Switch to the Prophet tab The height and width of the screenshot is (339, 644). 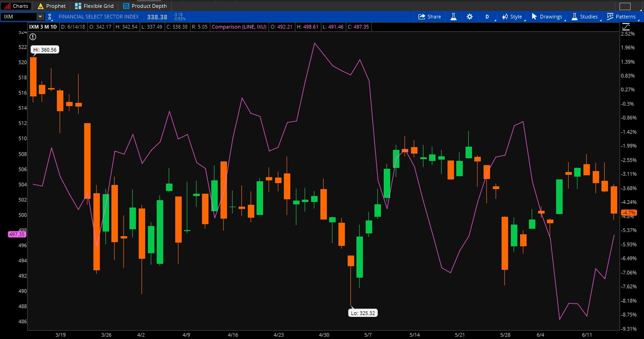[x=52, y=6]
